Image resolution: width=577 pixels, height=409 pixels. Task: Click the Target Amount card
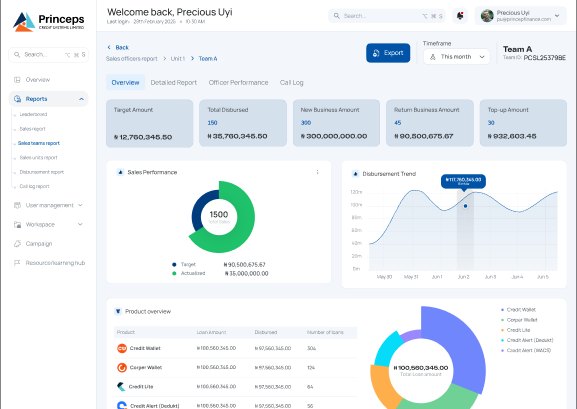149,123
